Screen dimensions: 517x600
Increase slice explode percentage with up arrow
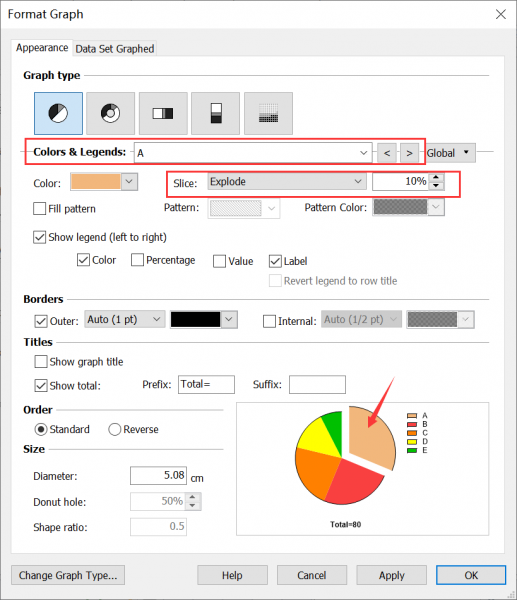(436, 177)
